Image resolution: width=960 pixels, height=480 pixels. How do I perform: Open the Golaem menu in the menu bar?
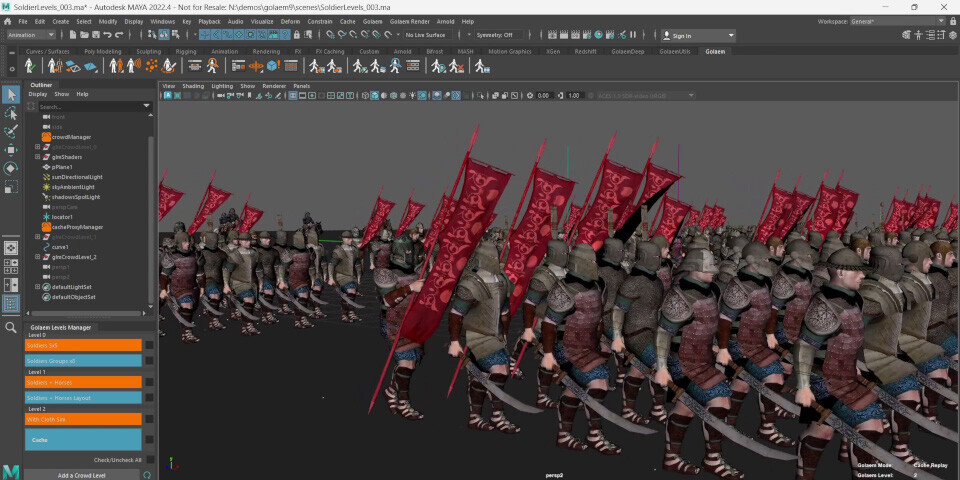[372, 21]
